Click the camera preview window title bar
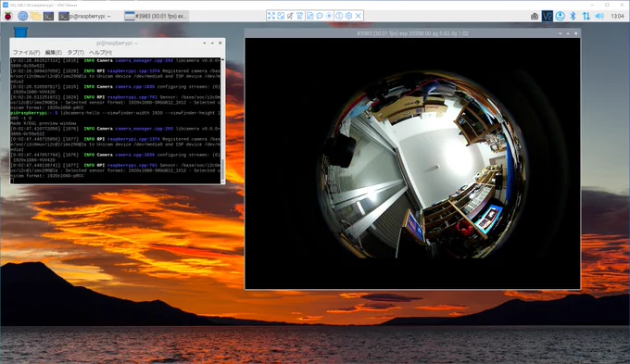The width and height of the screenshot is (630, 364). (412, 33)
